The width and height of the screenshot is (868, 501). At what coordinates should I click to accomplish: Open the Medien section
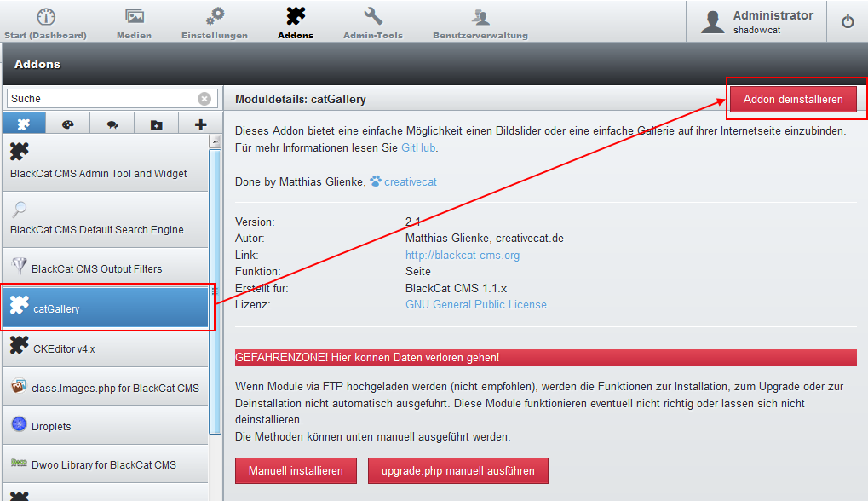pyautogui.click(x=134, y=23)
